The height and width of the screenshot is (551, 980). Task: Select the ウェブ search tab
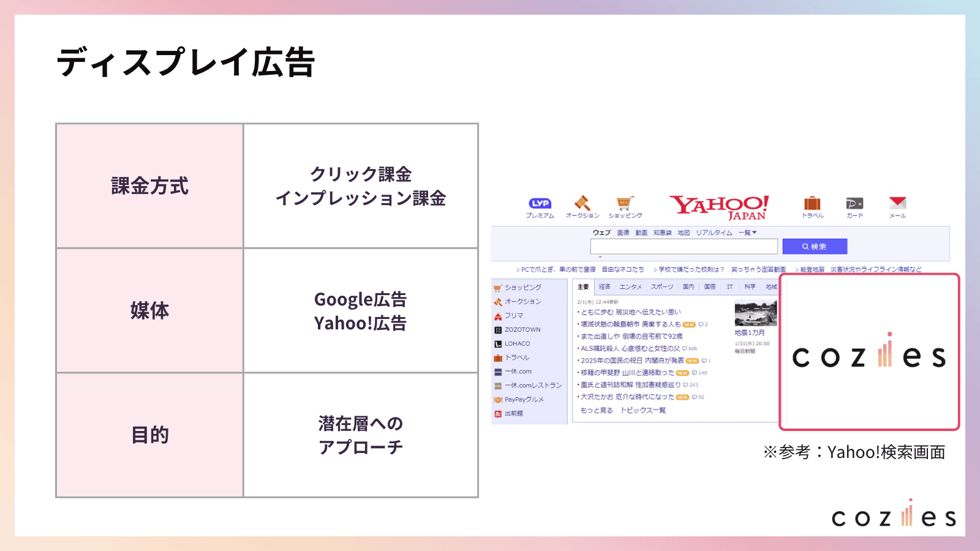click(x=601, y=233)
